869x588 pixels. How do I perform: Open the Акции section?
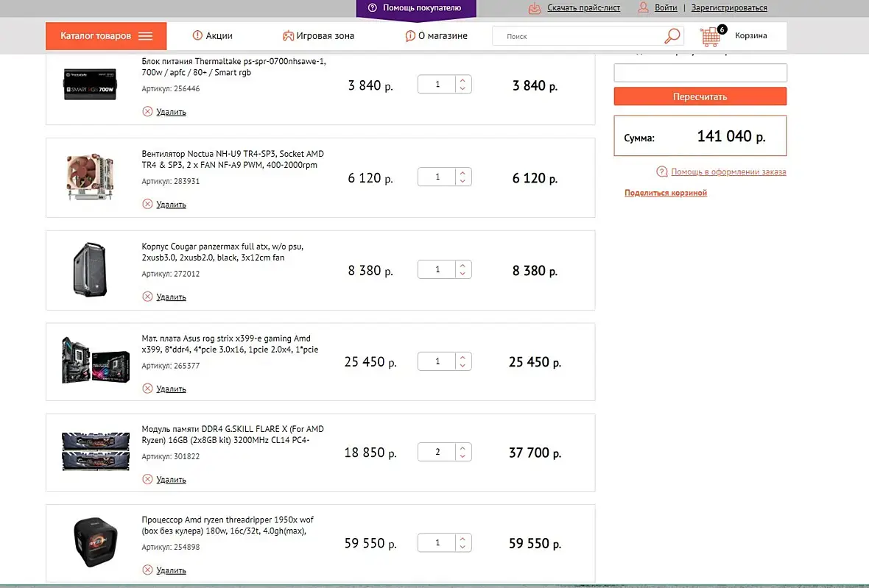coord(212,36)
